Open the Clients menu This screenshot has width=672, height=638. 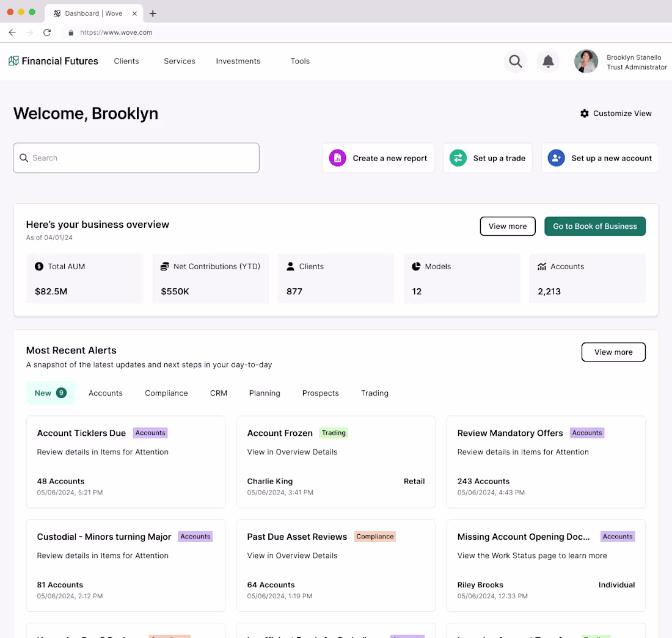tap(126, 61)
